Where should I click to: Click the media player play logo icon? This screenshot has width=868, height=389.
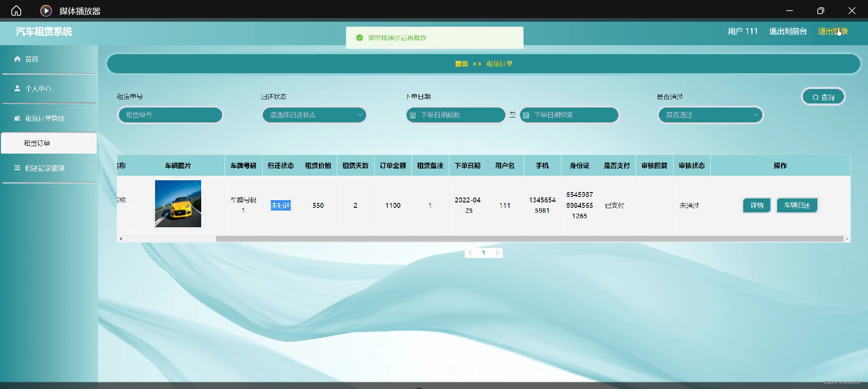[46, 10]
